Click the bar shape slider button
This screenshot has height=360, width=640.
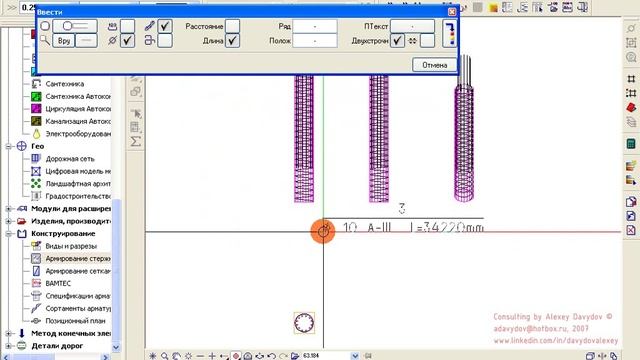pyautogui.click(x=75, y=26)
